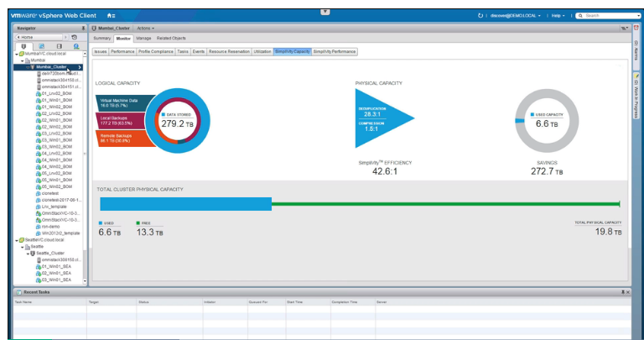The image size is (644, 340).
Task: Open the navigator history icon
Action: click(75, 38)
